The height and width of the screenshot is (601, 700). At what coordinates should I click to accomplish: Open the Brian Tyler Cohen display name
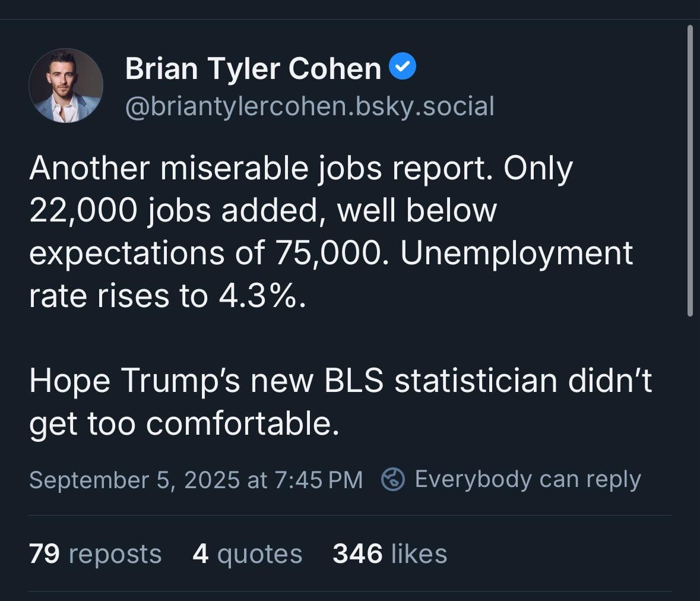click(253, 68)
